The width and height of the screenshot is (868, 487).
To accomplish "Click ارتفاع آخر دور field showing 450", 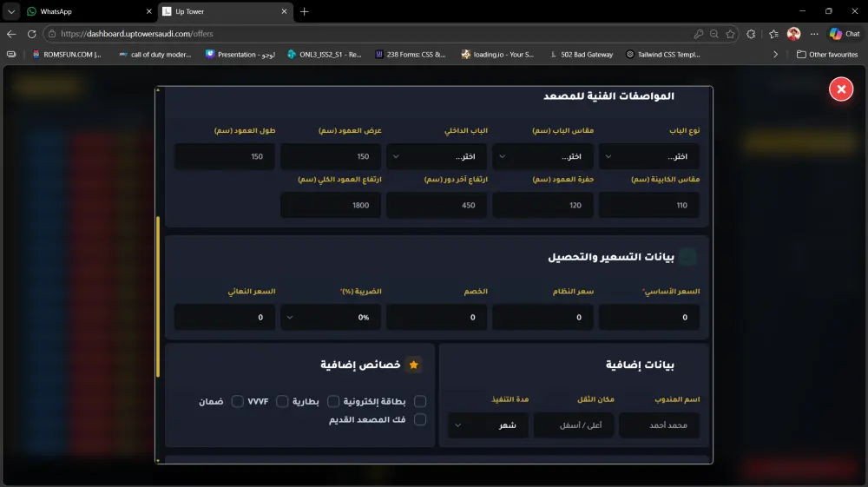I will (x=437, y=206).
